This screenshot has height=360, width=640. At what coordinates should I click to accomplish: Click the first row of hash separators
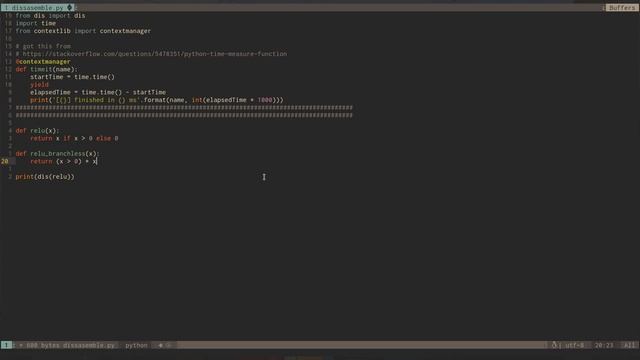[x=184, y=108]
